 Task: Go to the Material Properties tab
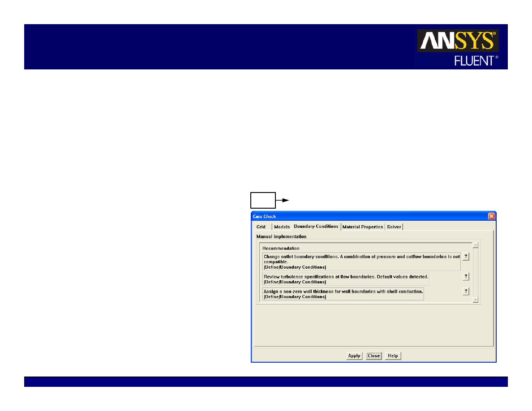[363, 227]
